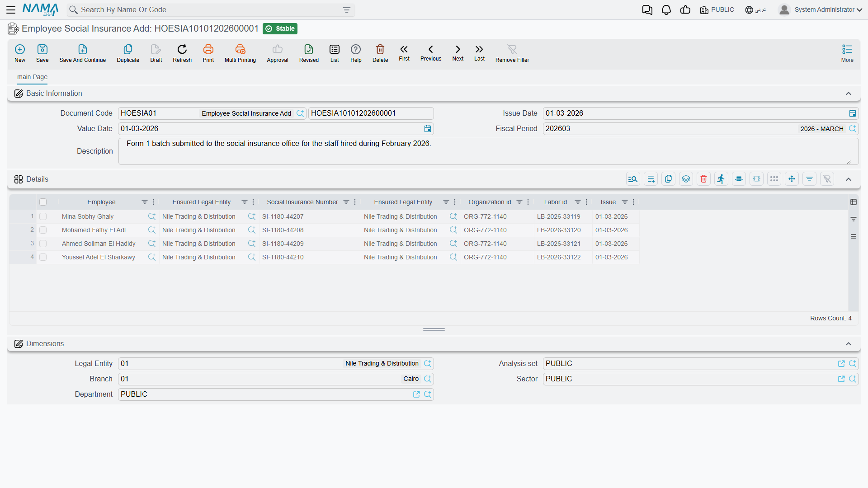The width and height of the screenshot is (868, 488).
Task: Click into the Description text area
Action: click(x=488, y=151)
